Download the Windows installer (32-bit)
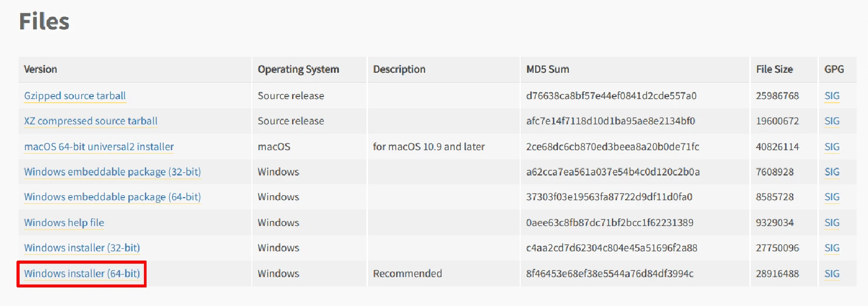Image resolution: width=868 pixels, height=306 pixels. tap(82, 248)
